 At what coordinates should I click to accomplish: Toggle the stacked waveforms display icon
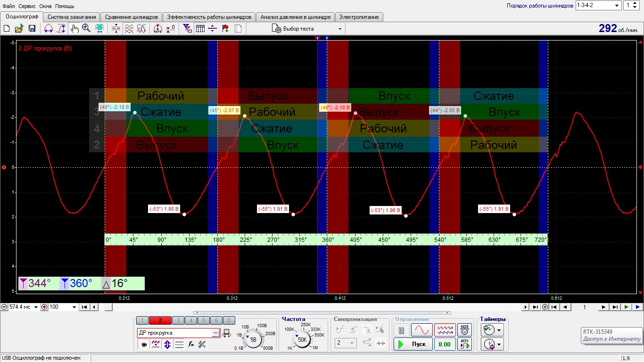click(129, 29)
